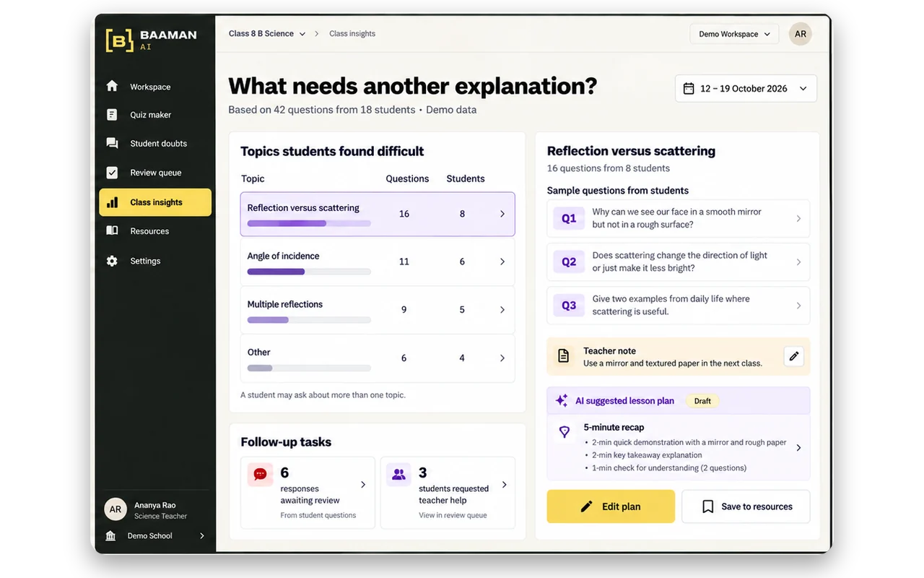Image resolution: width=924 pixels, height=578 pixels.
Task: Click the Angle of incidence progress bar
Action: [309, 272]
